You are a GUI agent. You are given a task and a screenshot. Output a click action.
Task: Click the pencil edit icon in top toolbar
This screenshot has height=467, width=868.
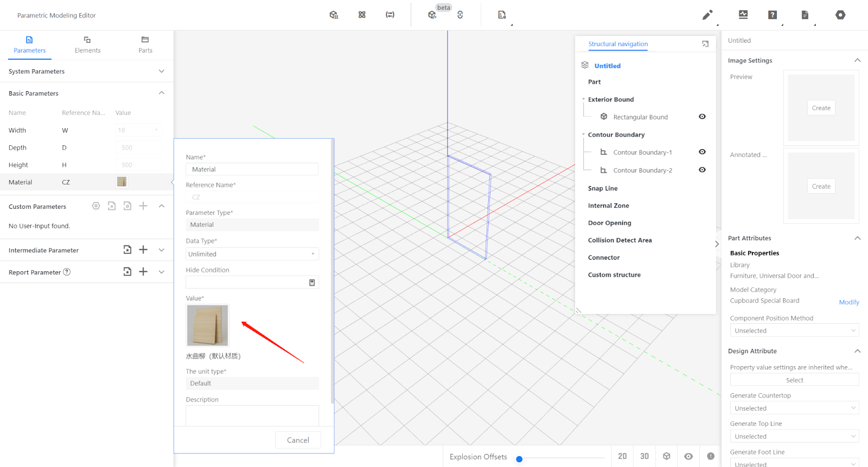[707, 15]
